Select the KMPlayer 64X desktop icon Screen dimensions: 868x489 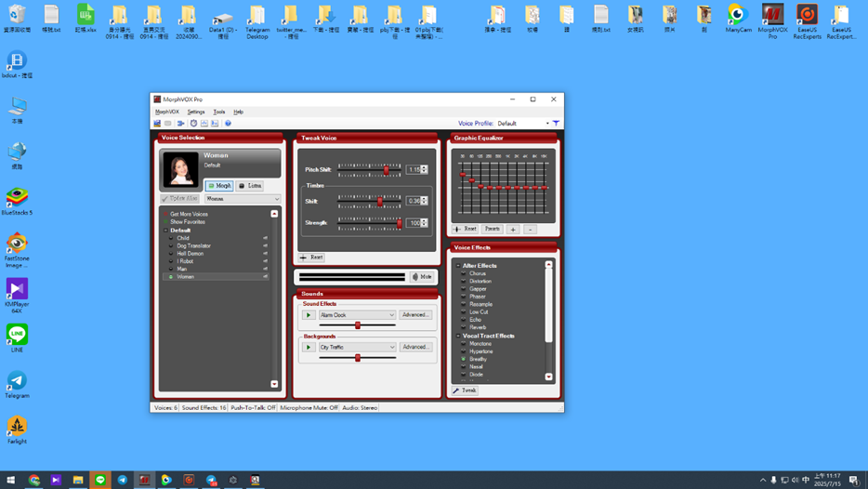point(17,296)
